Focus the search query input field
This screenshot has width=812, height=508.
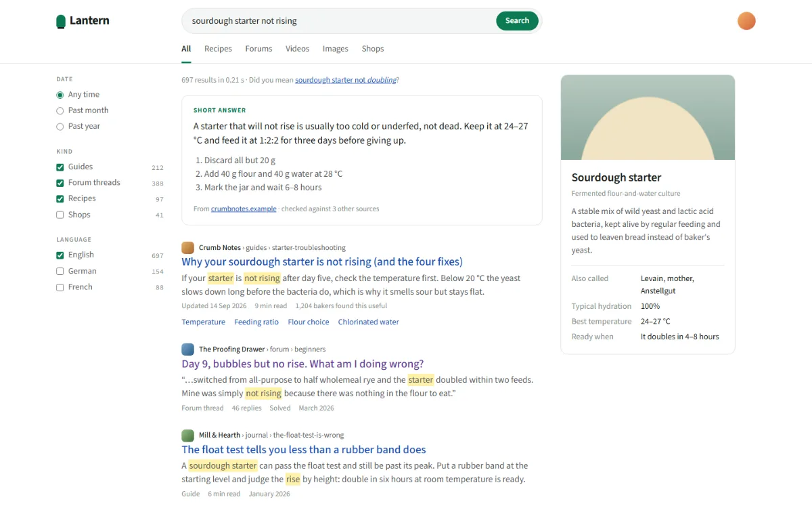(x=342, y=21)
